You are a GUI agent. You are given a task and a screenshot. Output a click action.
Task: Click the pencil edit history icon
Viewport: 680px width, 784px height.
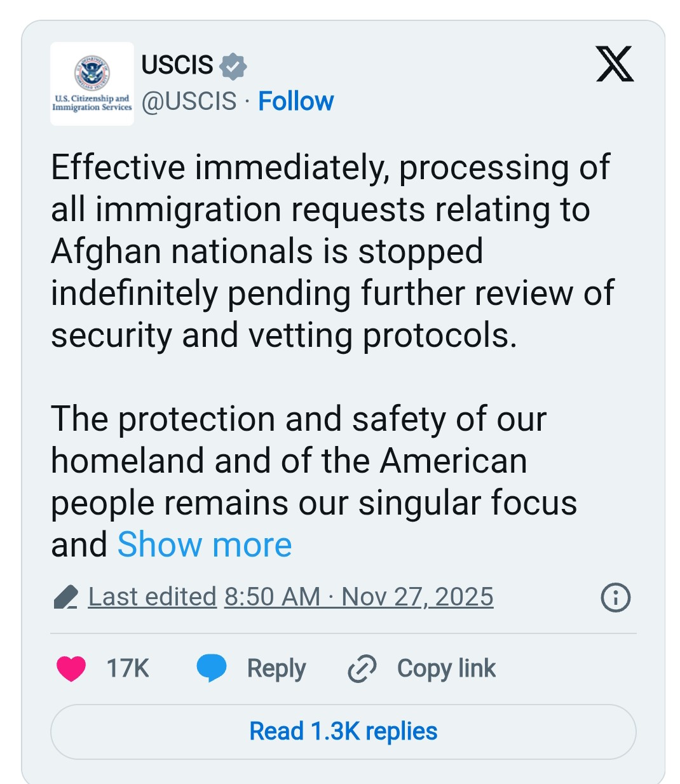tap(65, 597)
